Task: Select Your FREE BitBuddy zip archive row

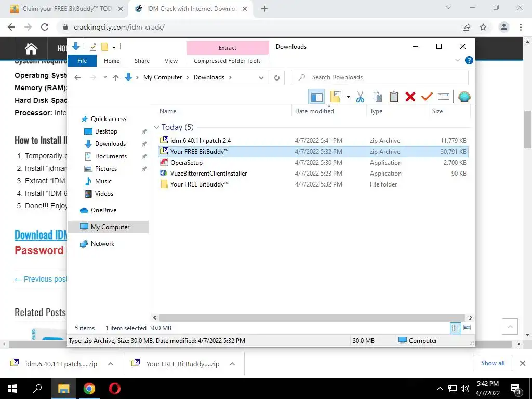Action: [313, 151]
